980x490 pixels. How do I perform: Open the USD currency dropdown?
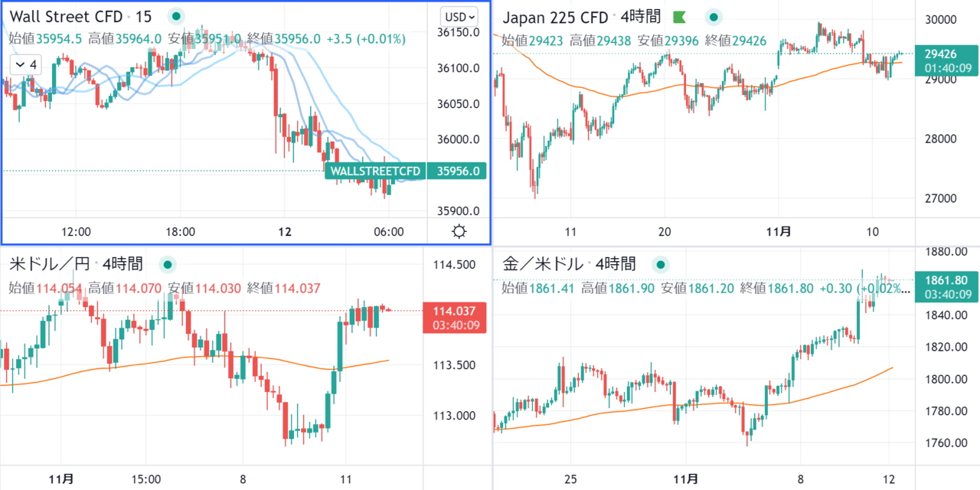(x=459, y=16)
